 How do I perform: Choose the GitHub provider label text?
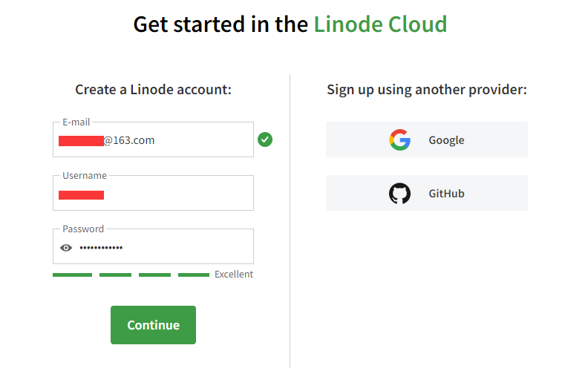pyautogui.click(x=446, y=194)
